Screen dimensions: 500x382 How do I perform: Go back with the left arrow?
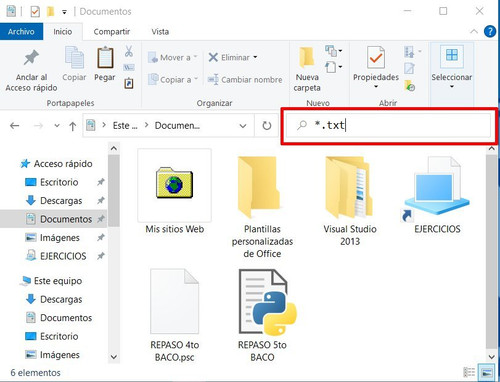pos(14,126)
